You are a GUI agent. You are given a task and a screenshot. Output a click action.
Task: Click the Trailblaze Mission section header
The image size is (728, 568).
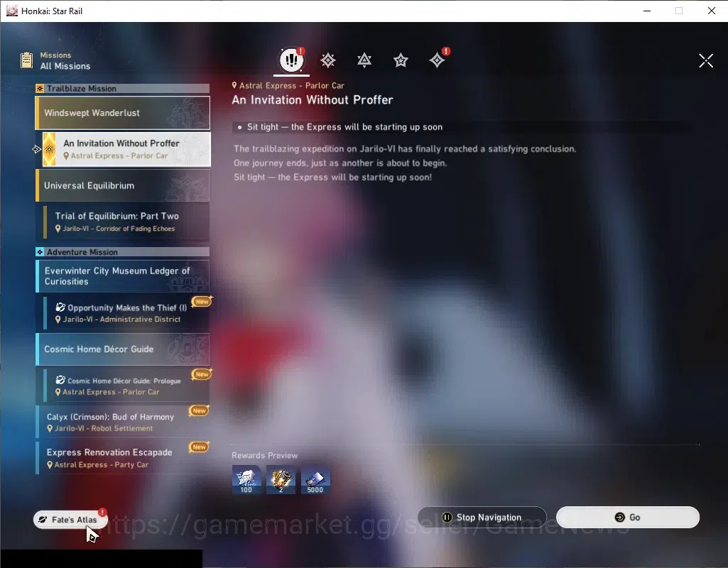(x=123, y=88)
